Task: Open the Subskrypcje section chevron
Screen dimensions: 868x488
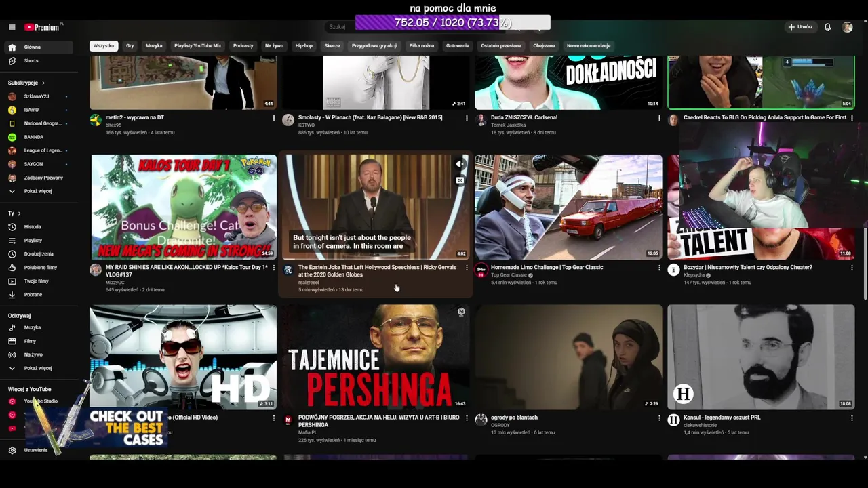Action: [x=43, y=83]
